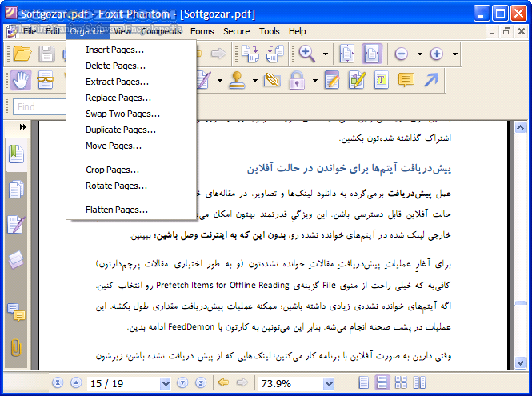The width and height of the screenshot is (532, 396).
Task: Select the Hand tool
Action: point(21,80)
